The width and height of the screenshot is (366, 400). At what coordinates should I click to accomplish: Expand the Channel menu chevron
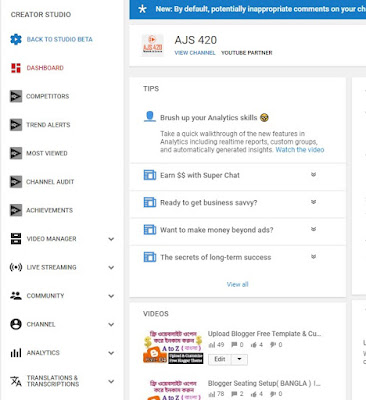coord(111,324)
